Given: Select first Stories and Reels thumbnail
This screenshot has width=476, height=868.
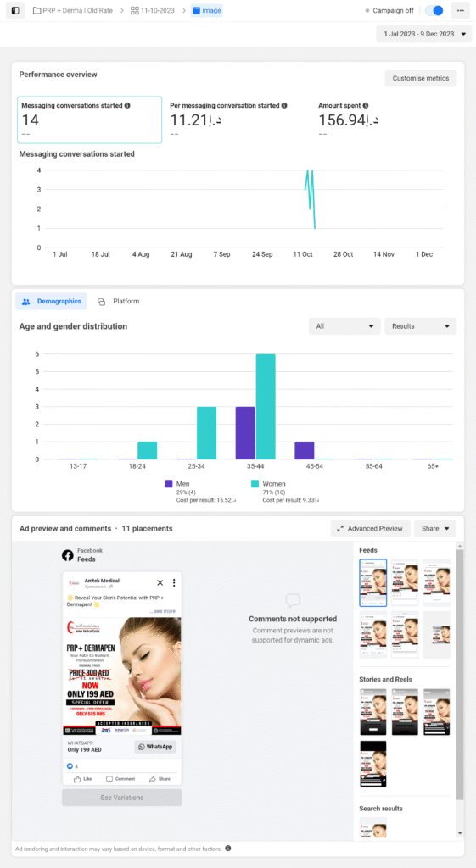Looking at the screenshot, I should click(x=373, y=711).
